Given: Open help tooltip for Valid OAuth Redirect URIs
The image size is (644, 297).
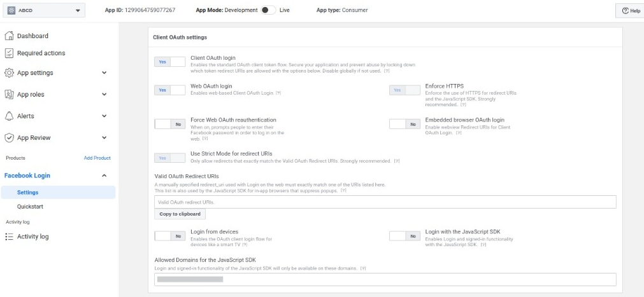Looking at the screenshot, I should point(344,191).
